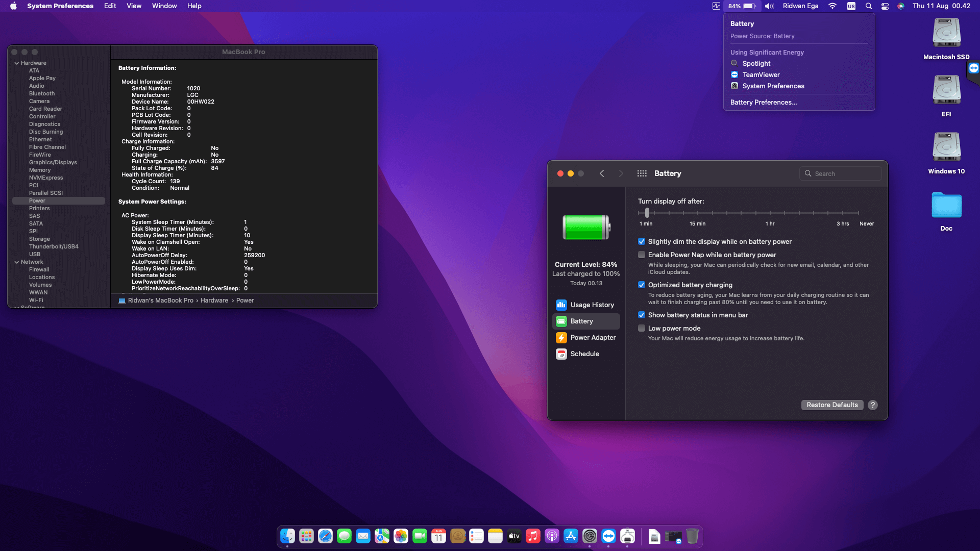
Task: Click Battery Preferences… in the dropdown
Action: pos(764,103)
